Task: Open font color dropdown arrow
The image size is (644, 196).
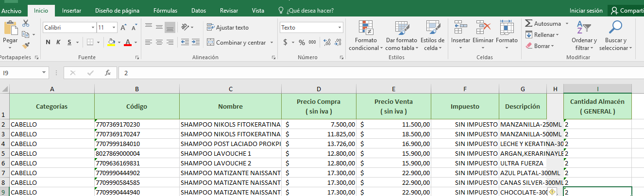Action: (136, 42)
